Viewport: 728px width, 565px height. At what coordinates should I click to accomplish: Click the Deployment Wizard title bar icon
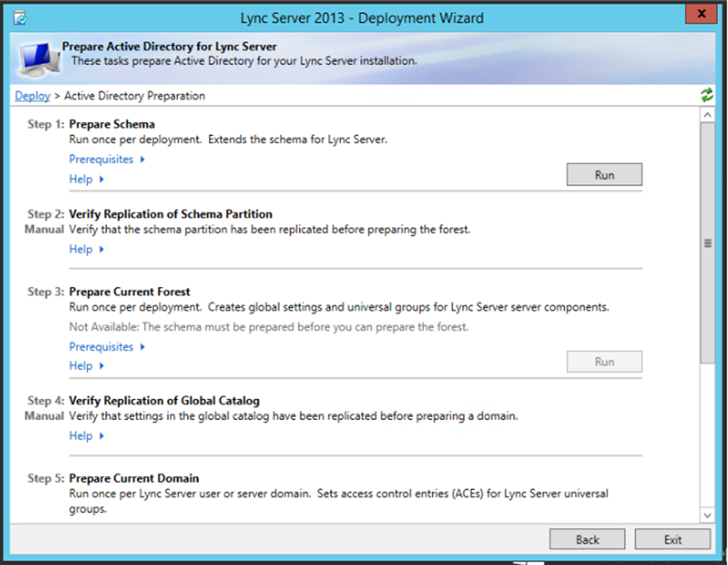coord(20,18)
